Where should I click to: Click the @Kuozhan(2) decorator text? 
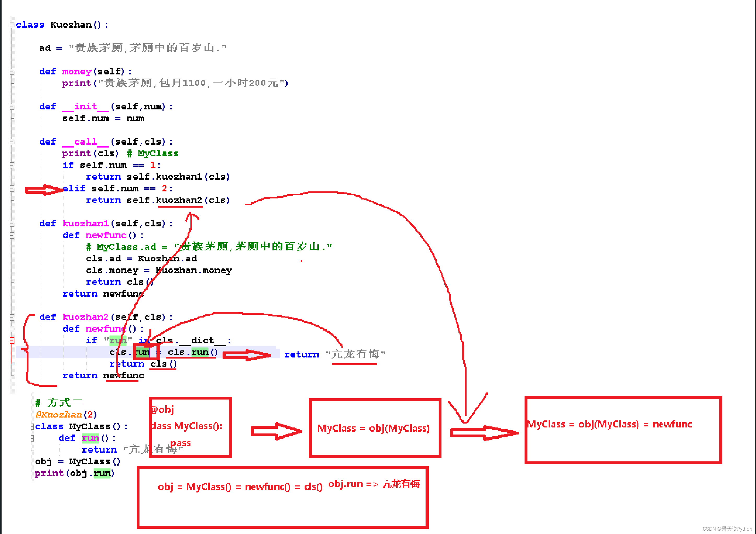(x=66, y=414)
